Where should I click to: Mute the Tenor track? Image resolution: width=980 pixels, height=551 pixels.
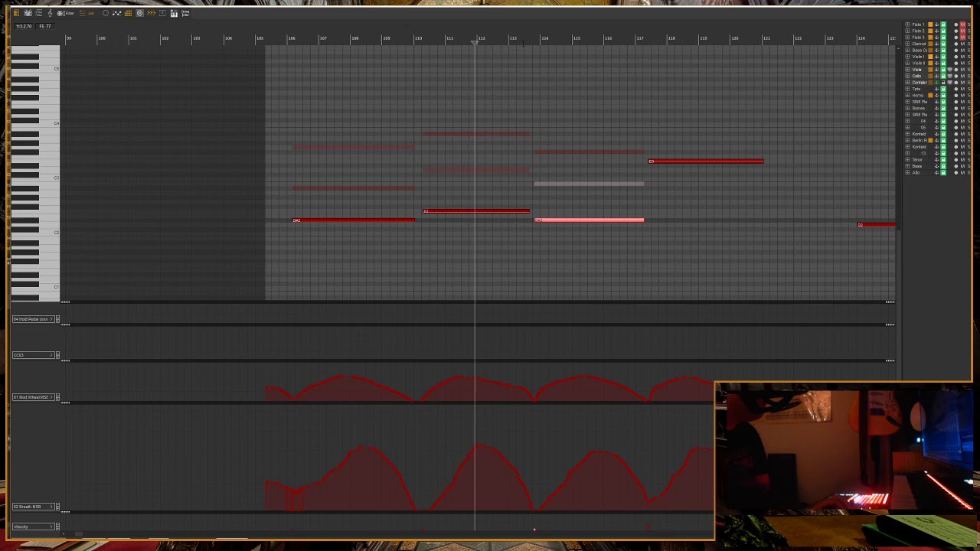point(962,160)
